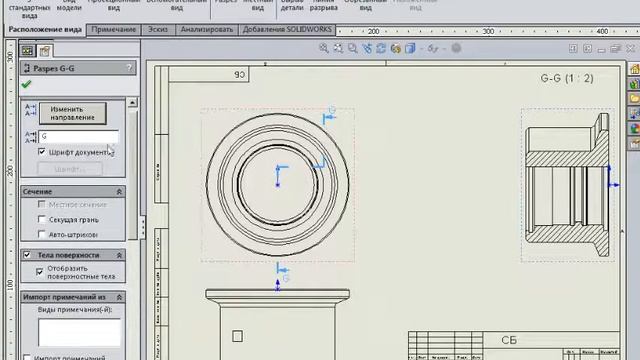Toggle the Местное сечение checkbox
This screenshot has width=640, height=360.
[42, 204]
